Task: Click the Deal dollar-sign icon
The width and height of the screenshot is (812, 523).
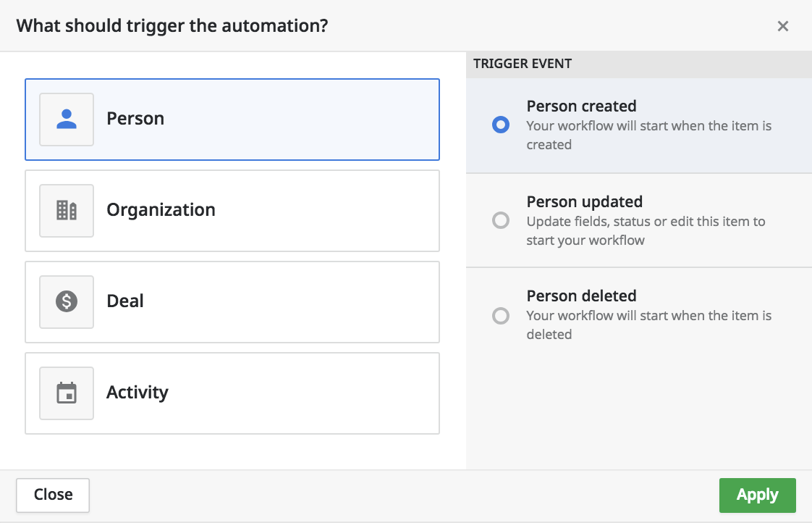Action: [x=67, y=302]
